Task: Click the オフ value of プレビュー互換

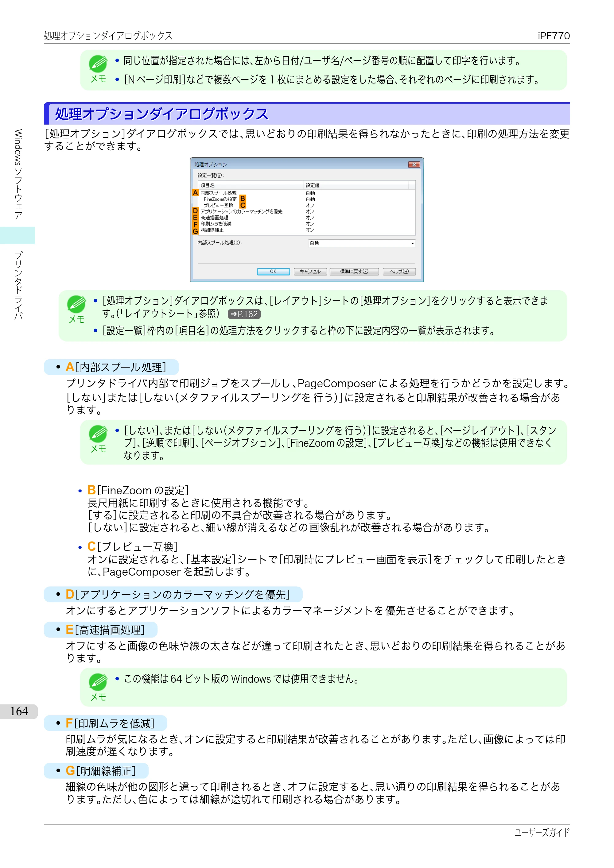Action: pos(309,205)
